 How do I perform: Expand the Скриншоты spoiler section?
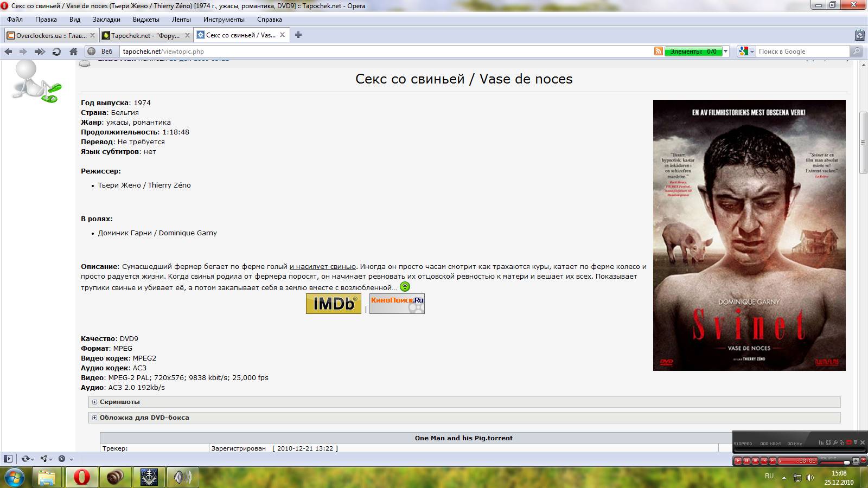coord(119,402)
